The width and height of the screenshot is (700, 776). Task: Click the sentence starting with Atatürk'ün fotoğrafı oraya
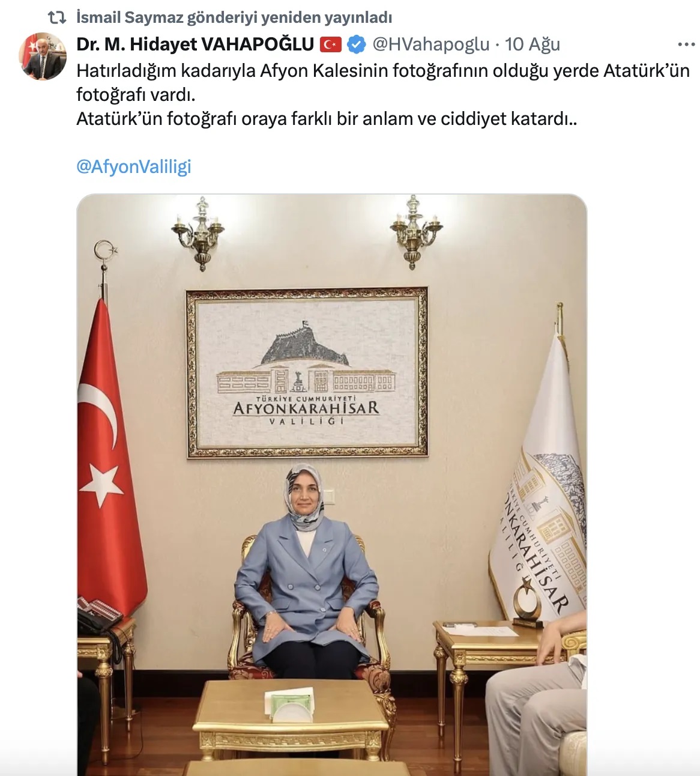(327, 119)
